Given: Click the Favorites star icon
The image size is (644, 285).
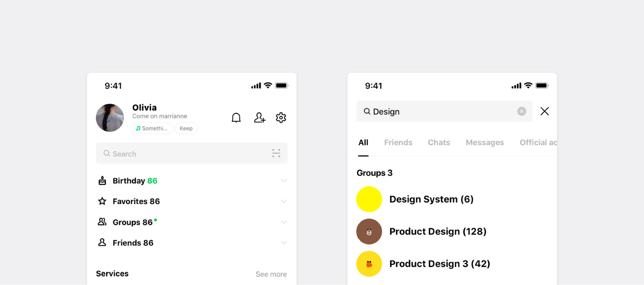Looking at the screenshot, I should pyautogui.click(x=102, y=201).
